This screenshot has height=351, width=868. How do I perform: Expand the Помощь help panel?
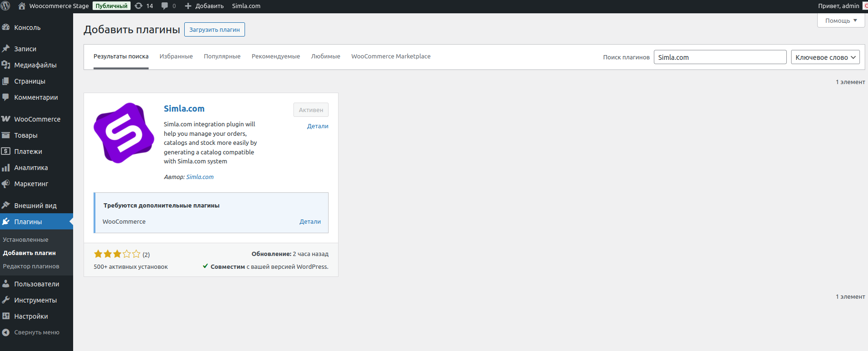tap(841, 20)
